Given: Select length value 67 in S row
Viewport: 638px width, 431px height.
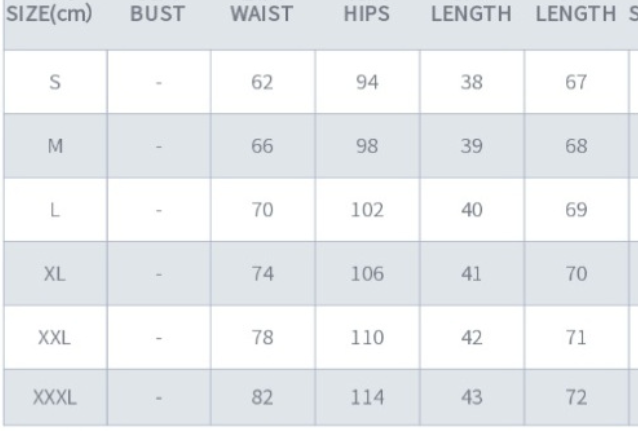Looking at the screenshot, I should click(576, 83).
